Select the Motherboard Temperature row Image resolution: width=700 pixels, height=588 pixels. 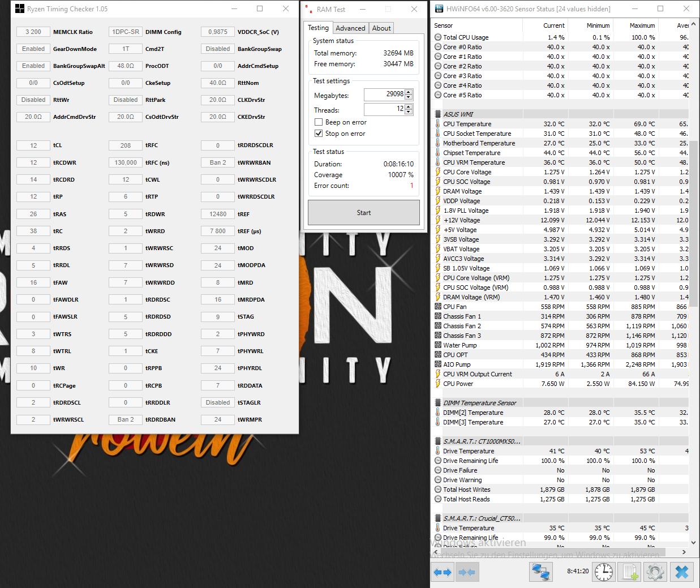click(560, 143)
